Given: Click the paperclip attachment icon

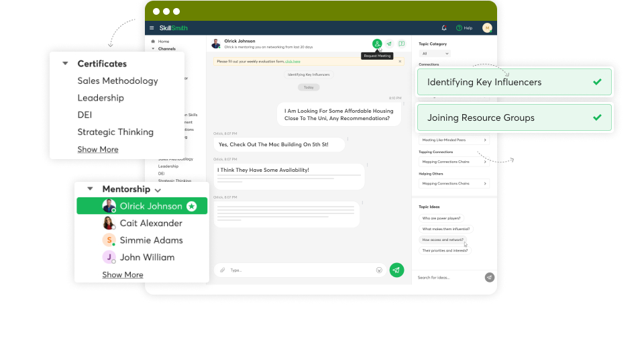Looking at the screenshot, I should coord(223,270).
